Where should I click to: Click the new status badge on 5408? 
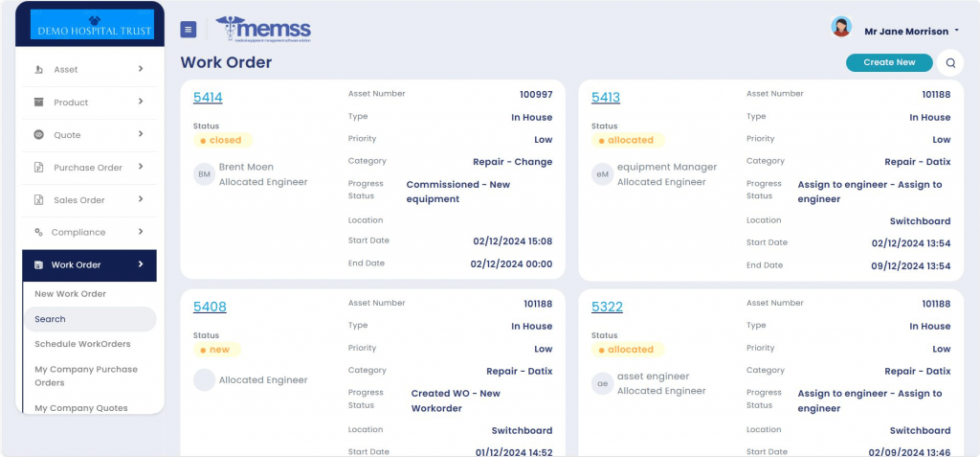pyautogui.click(x=217, y=350)
